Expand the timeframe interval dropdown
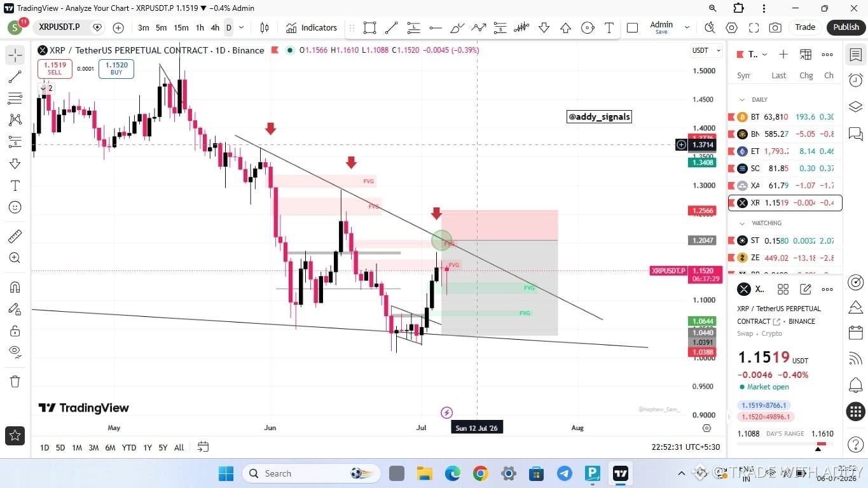The image size is (868, 488). pos(242,27)
